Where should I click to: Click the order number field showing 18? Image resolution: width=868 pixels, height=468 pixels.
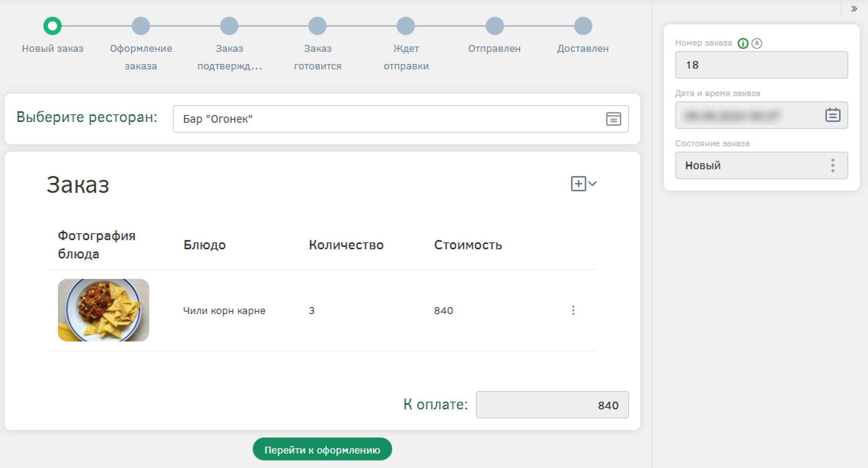click(x=761, y=65)
